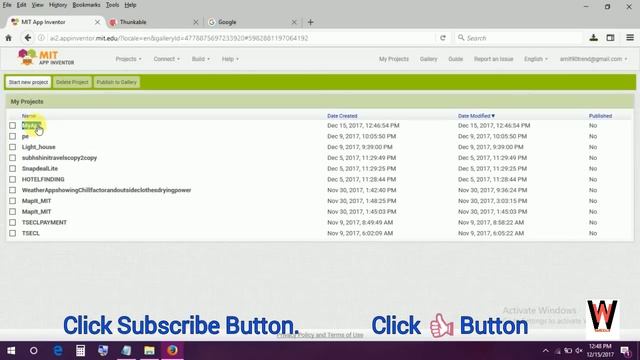The image size is (640, 360).
Task: Click Report an Issue link
Action: [493, 59]
